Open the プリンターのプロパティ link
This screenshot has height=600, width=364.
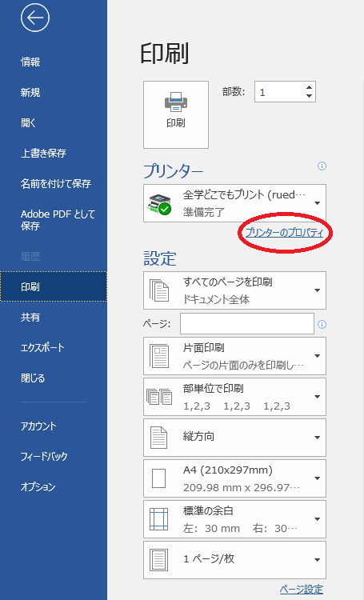tap(284, 232)
